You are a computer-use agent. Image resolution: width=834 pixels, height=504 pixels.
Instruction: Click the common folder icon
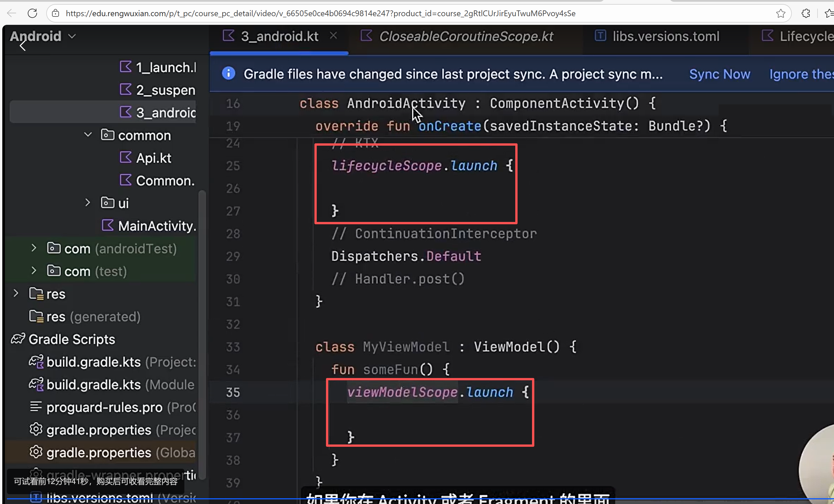tap(108, 135)
